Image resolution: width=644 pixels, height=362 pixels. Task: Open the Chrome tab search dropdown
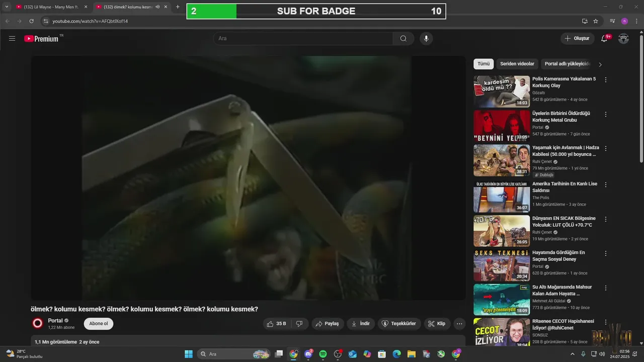[x=7, y=7]
